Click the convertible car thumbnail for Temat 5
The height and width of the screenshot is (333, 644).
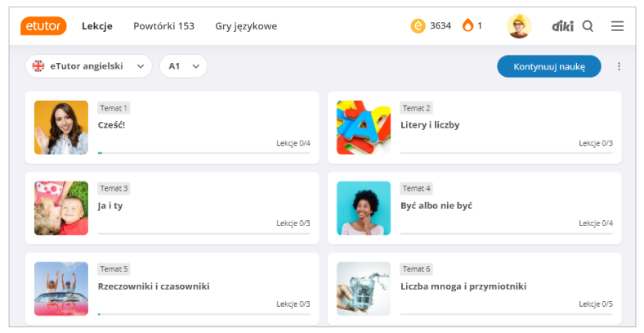click(x=61, y=289)
